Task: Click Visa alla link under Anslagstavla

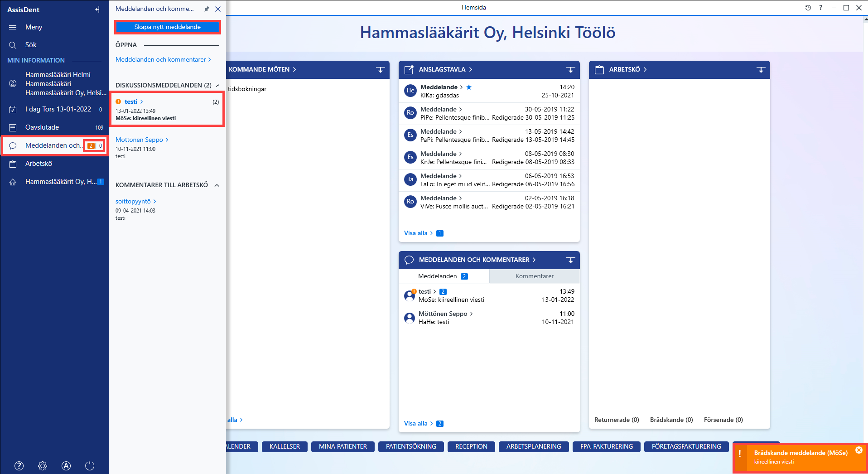Action: pyautogui.click(x=416, y=233)
